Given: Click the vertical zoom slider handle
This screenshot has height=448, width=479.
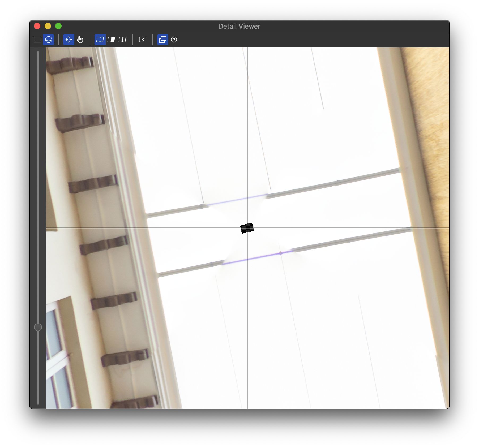Looking at the screenshot, I should point(38,327).
